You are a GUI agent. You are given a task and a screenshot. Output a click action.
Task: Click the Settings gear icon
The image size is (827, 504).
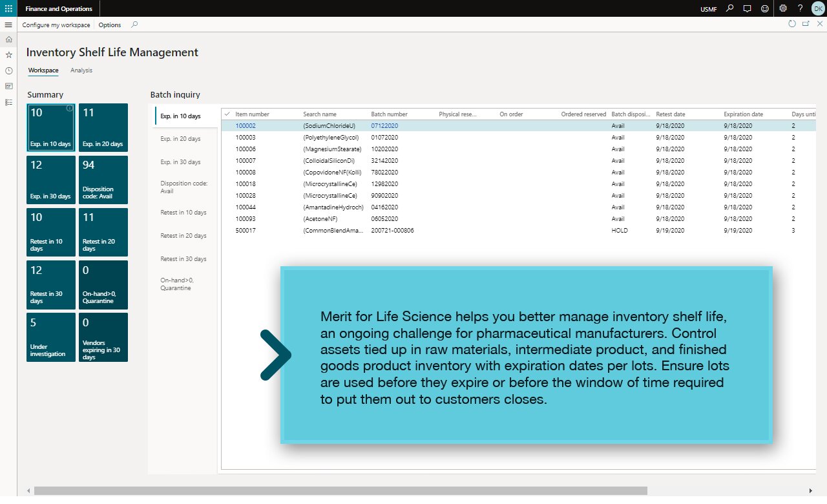pyautogui.click(x=783, y=8)
